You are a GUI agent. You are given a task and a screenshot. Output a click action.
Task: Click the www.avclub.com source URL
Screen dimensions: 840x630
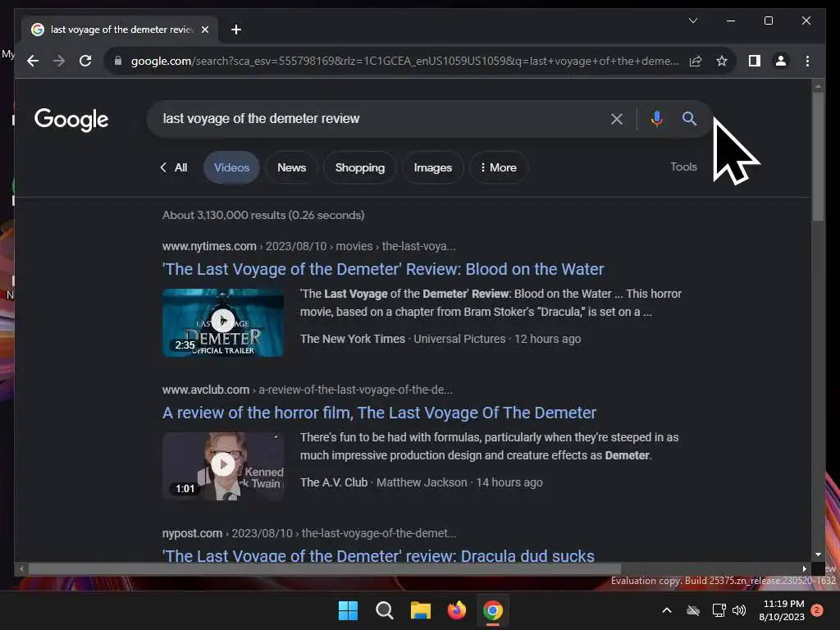(x=206, y=390)
